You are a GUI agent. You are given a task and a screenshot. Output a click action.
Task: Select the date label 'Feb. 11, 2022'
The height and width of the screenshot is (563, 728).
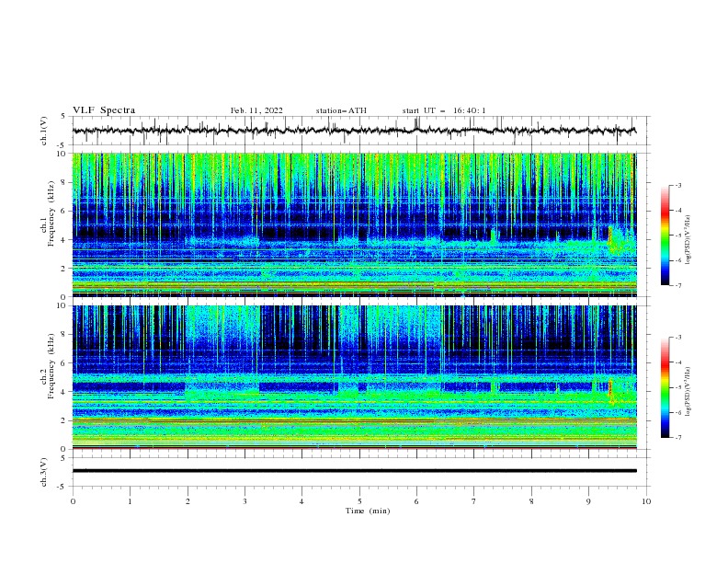coord(256,110)
